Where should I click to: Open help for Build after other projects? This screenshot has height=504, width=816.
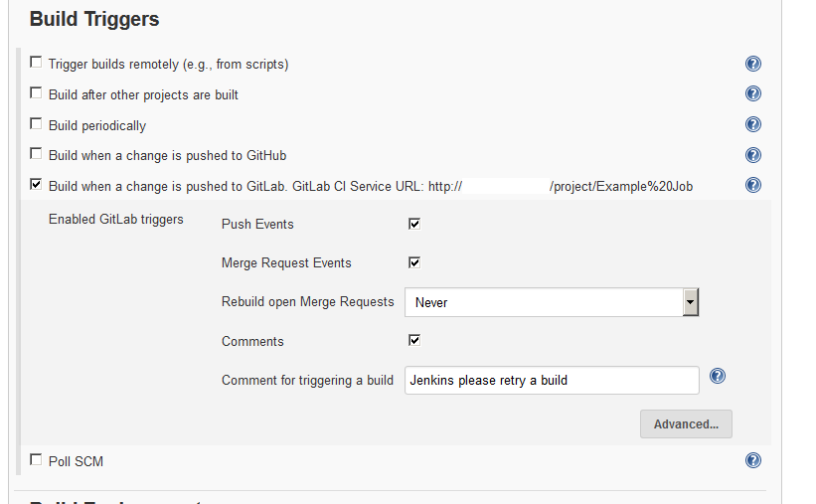pos(753,93)
